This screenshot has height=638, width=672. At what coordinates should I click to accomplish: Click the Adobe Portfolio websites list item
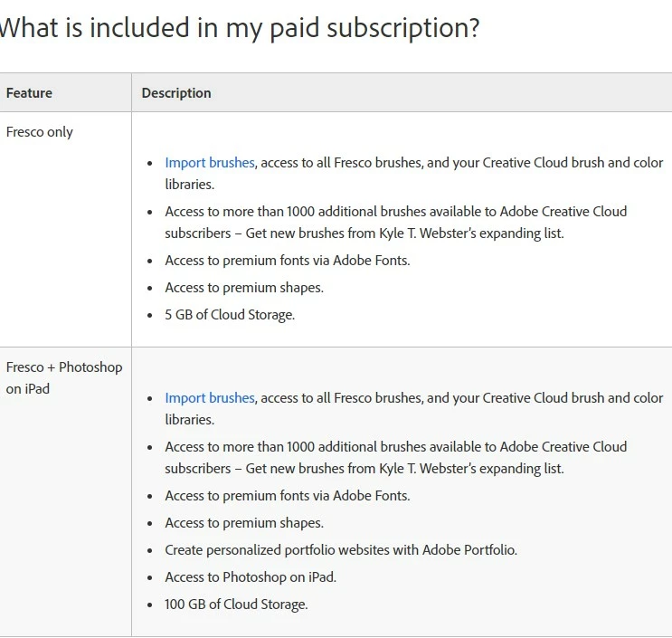[341, 550]
